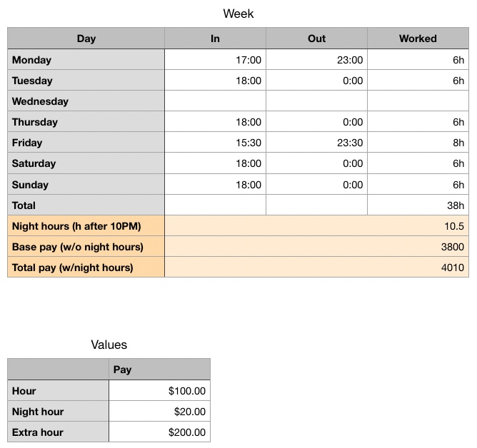
Task: Select the "In" column header
Action: click(215, 39)
